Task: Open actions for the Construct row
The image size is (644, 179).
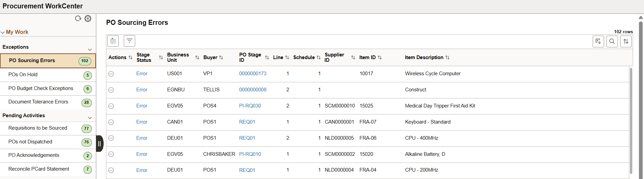Action: coord(111,90)
